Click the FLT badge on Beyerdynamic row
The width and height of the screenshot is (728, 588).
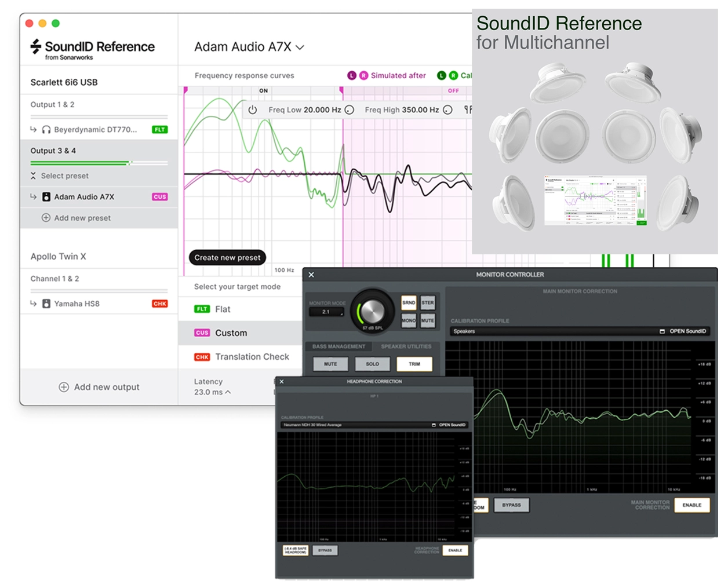pos(160,130)
